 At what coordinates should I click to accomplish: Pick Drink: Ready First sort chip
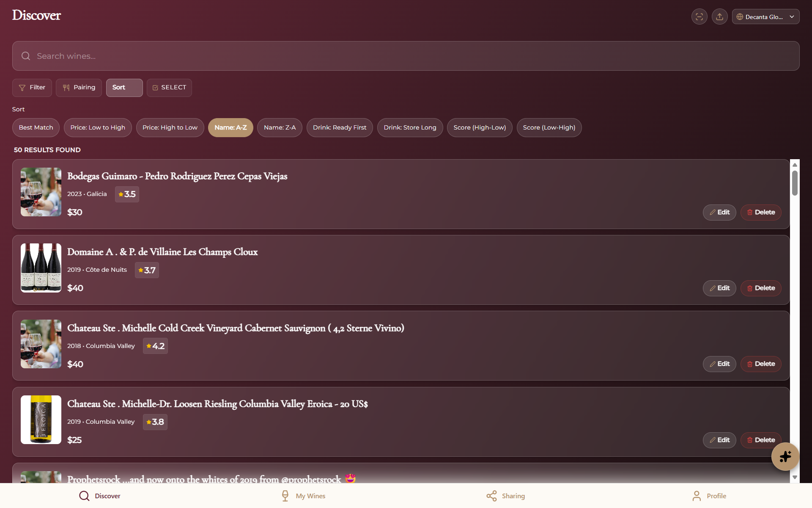[340, 127]
